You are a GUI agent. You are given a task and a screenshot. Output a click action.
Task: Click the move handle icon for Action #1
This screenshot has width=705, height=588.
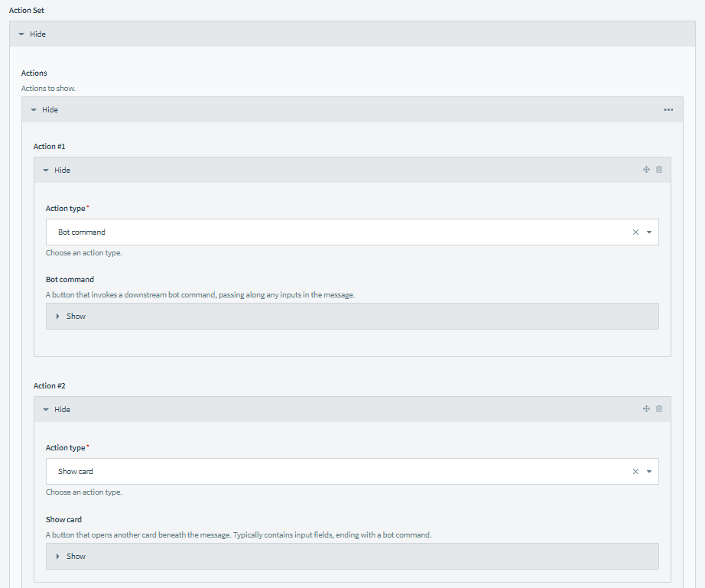(646, 170)
